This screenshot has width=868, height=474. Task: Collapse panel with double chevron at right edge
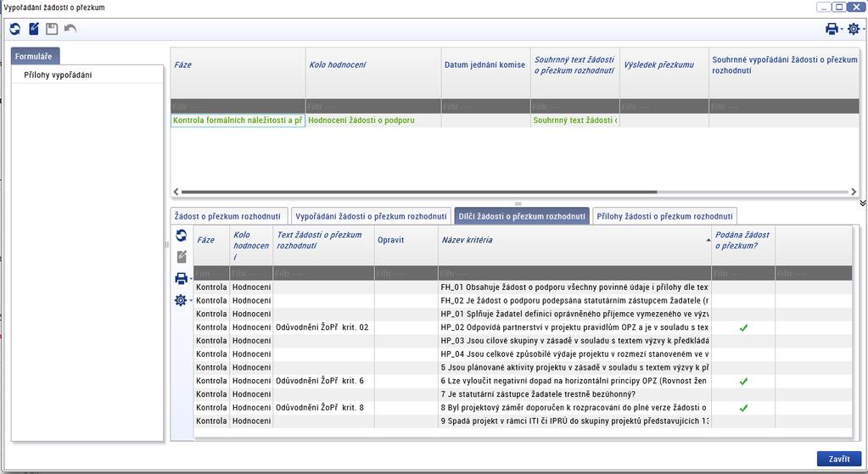(862, 204)
